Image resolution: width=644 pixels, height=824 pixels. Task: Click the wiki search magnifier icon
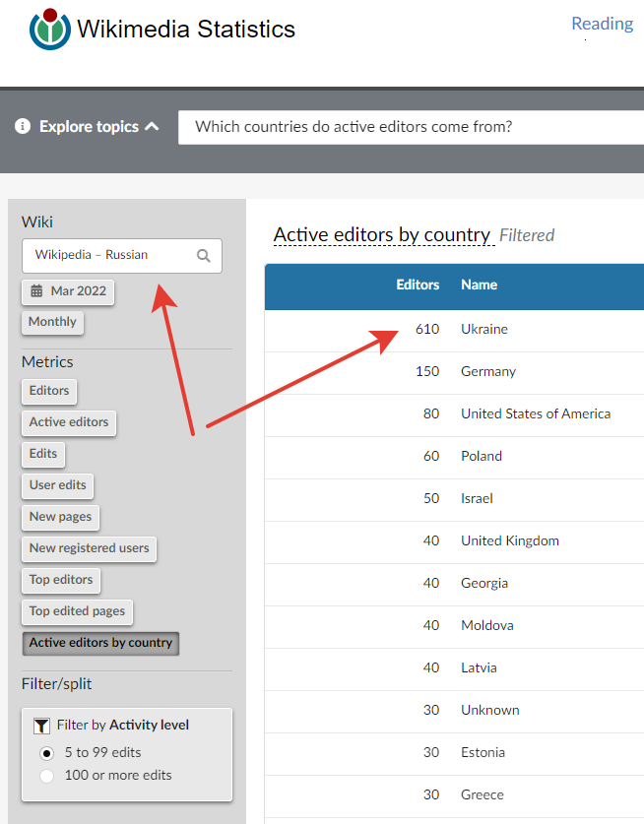[204, 256]
